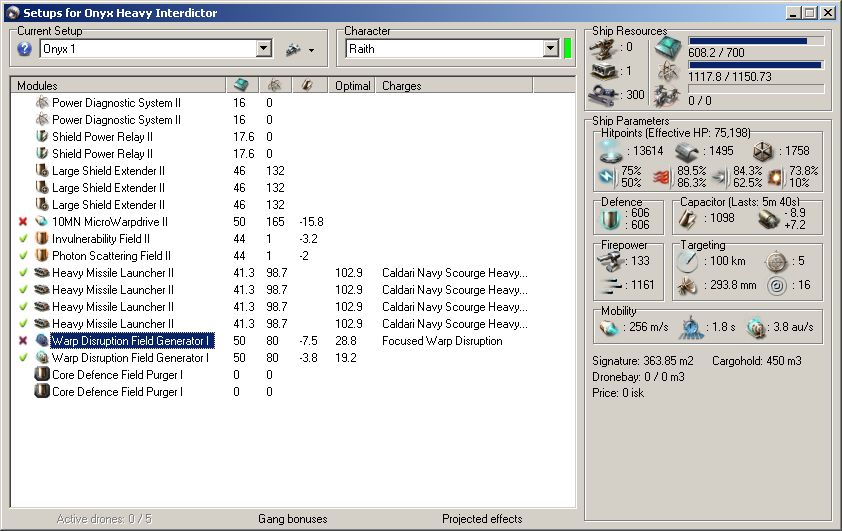The height and width of the screenshot is (531, 842).
Task: Deactivate the Invulnerability Field II module
Action: point(23,238)
